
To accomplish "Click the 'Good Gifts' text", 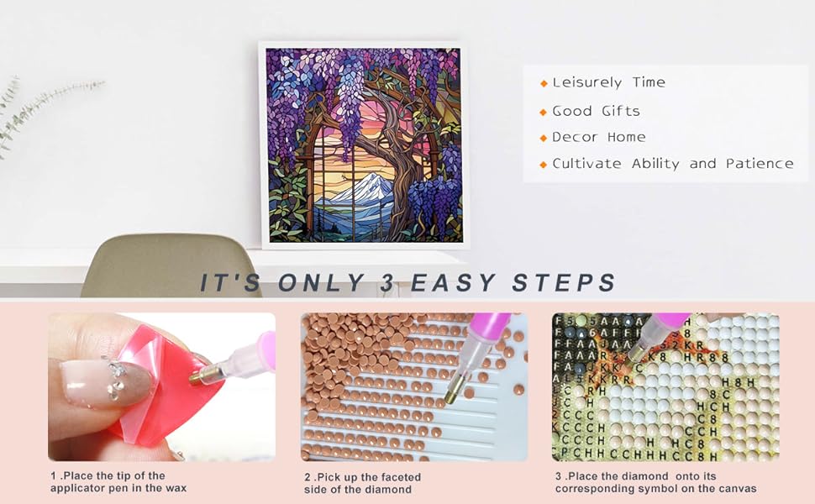I will point(596,111).
